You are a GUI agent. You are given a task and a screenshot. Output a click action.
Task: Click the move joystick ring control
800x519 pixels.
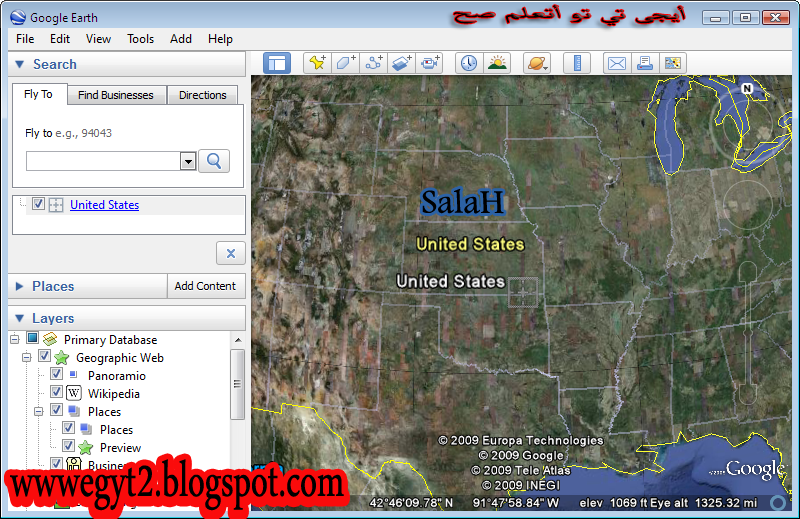[747, 205]
